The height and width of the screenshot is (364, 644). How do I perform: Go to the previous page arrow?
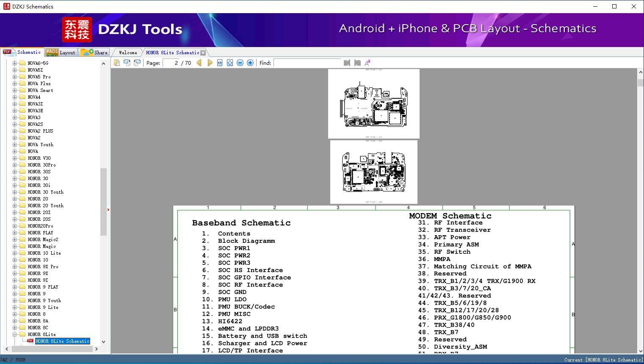coord(199,63)
